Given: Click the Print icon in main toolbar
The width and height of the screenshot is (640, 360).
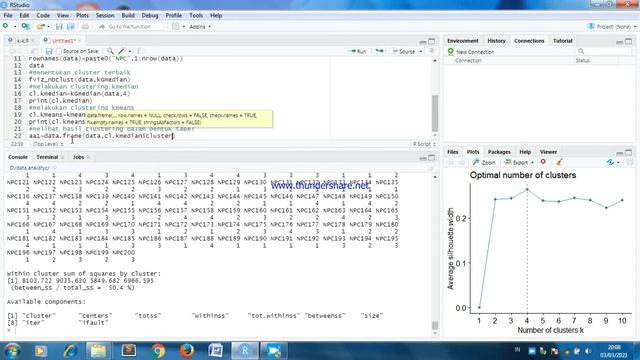Looking at the screenshot, I should tap(85, 27).
